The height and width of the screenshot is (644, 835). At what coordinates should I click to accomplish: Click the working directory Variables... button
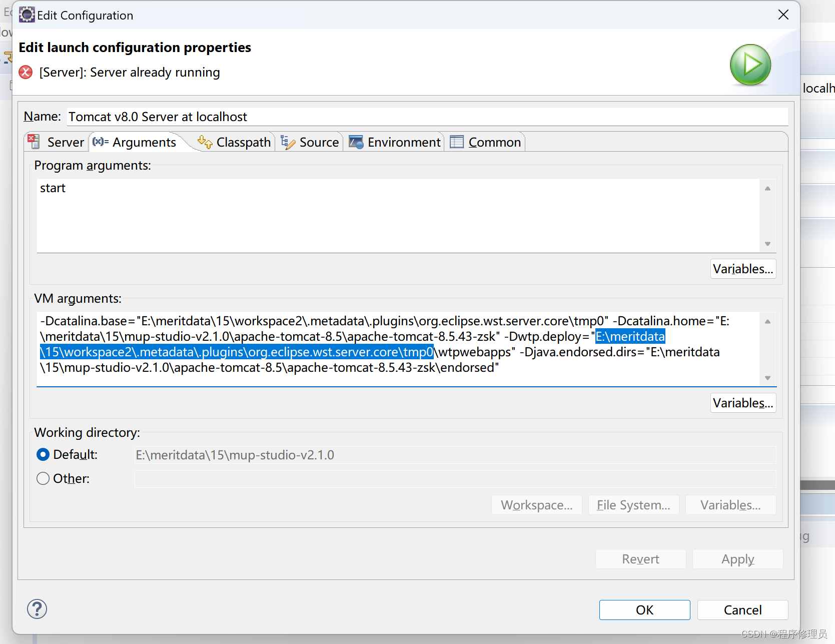tap(730, 505)
